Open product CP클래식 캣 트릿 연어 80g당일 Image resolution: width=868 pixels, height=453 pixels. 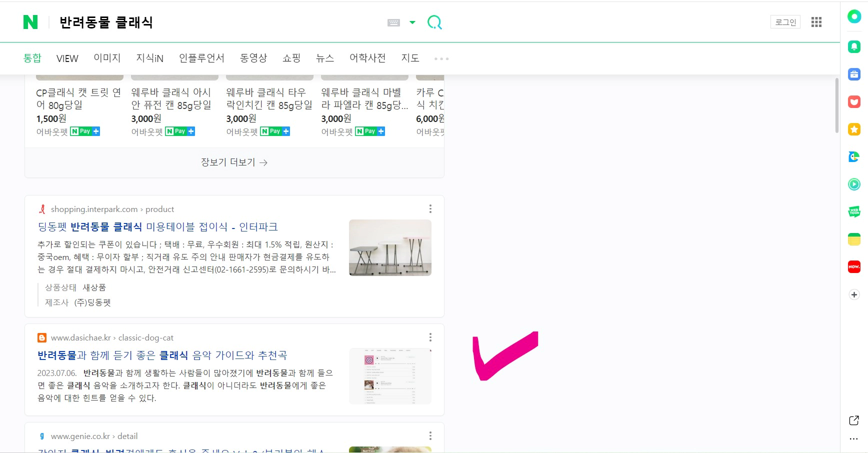(78, 98)
